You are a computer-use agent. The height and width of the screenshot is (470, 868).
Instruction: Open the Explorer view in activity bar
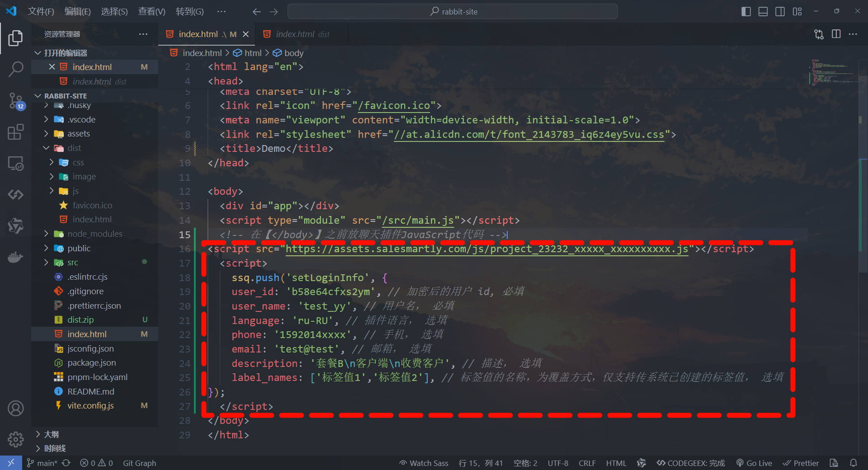click(x=15, y=38)
